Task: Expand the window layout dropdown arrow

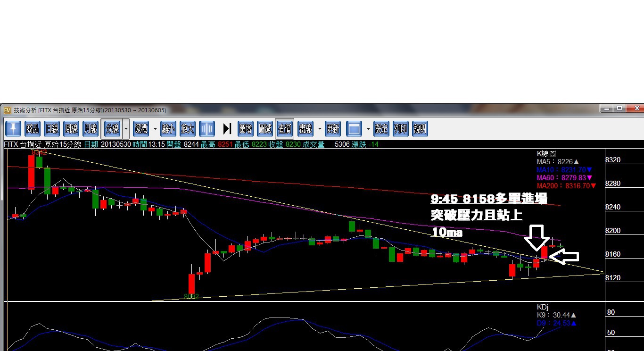Action: point(368,128)
